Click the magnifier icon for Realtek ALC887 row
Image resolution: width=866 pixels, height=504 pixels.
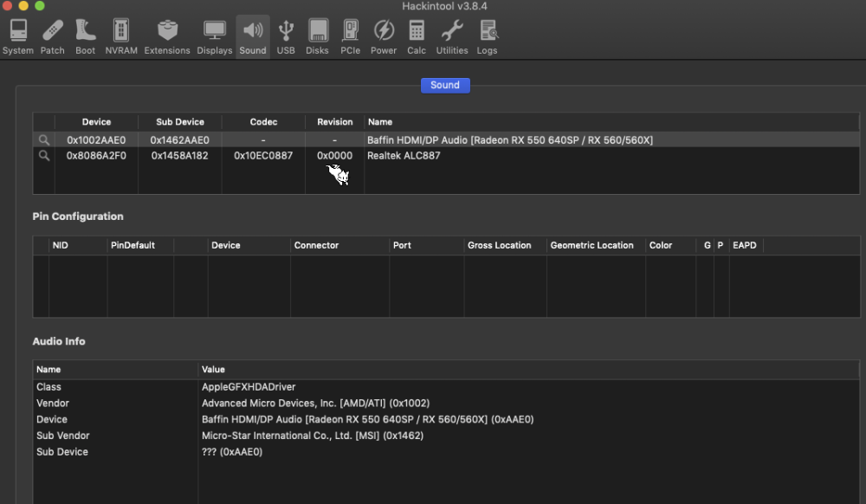tap(43, 156)
